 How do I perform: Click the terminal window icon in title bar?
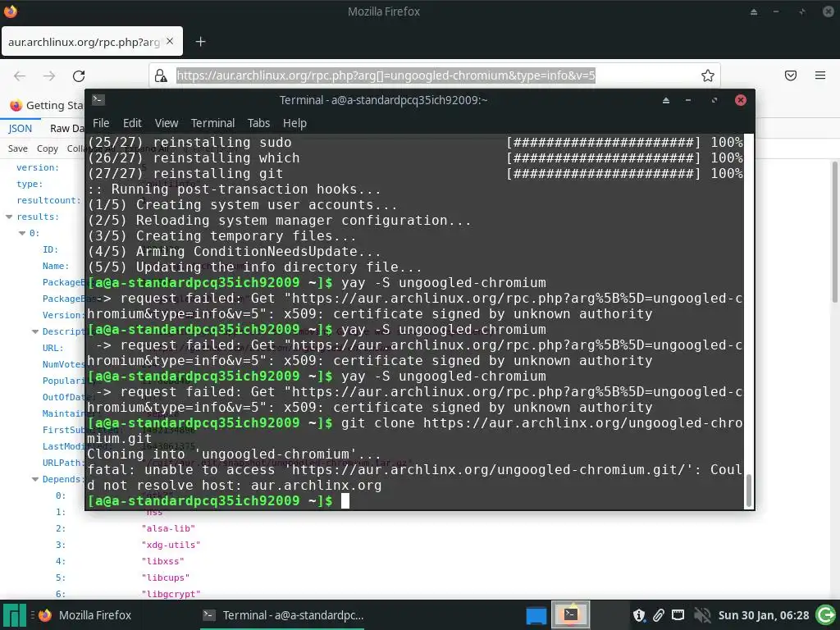point(98,99)
